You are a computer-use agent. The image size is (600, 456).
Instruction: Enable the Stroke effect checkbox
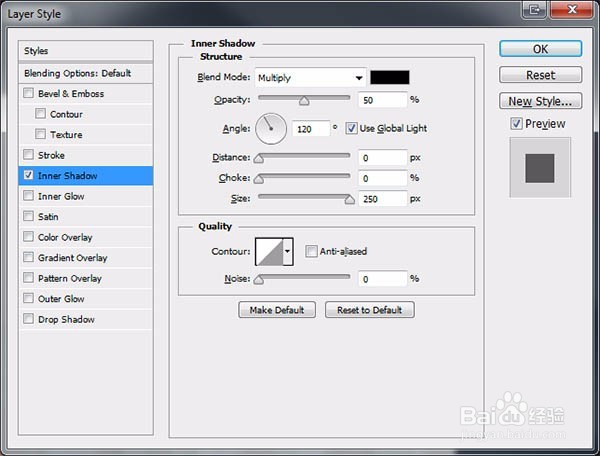(28, 155)
